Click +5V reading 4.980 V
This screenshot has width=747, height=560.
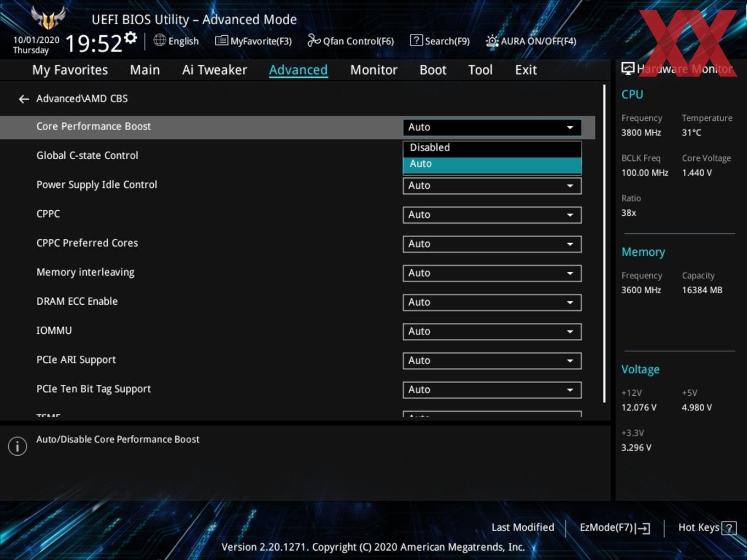click(697, 407)
